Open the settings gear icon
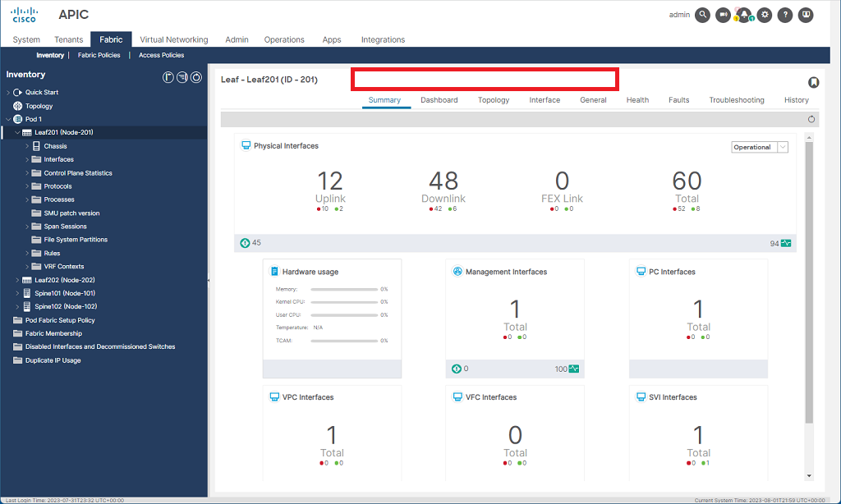The width and height of the screenshot is (841, 504). (765, 15)
